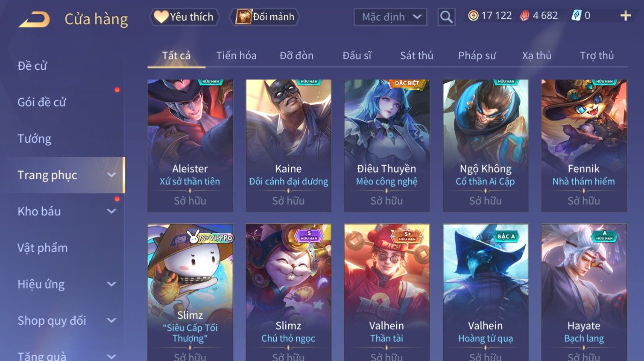Tap the red ruby currency icon
The width and height of the screenshot is (644, 361).
525,16
